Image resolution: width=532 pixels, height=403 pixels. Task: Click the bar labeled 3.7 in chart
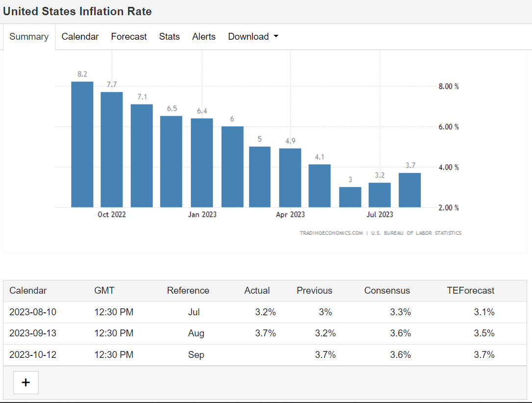409,190
